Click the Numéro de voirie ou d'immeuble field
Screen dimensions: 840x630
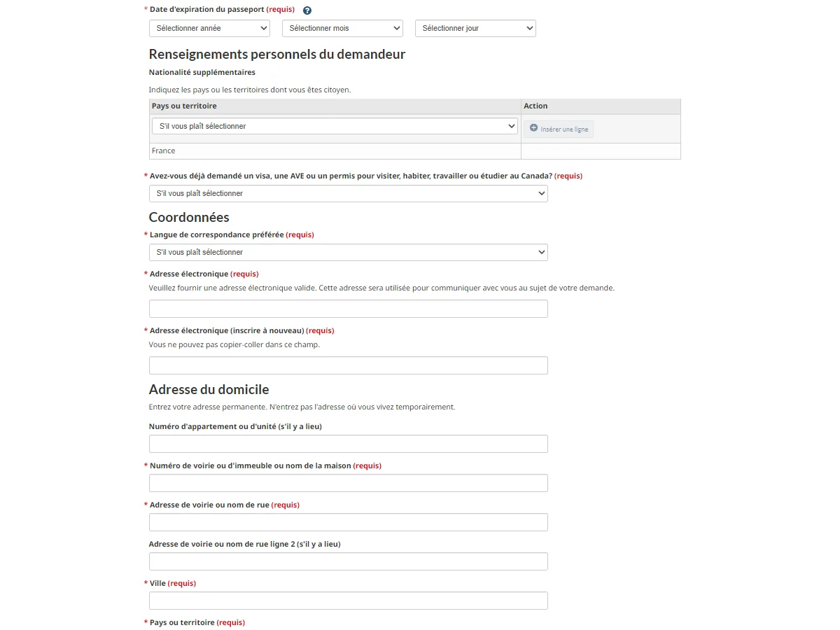click(x=348, y=482)
